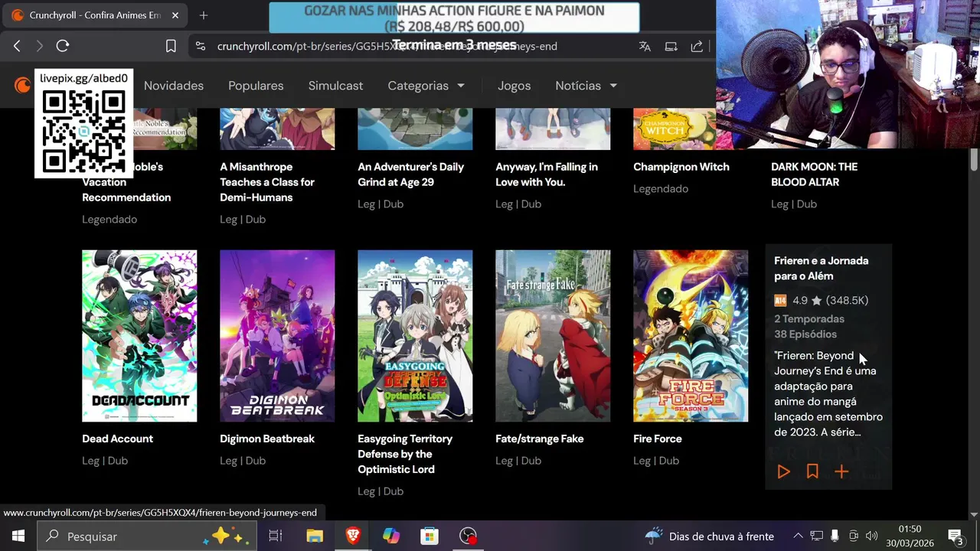
Task: Click the 38 Episódios text
Action: 805,334
